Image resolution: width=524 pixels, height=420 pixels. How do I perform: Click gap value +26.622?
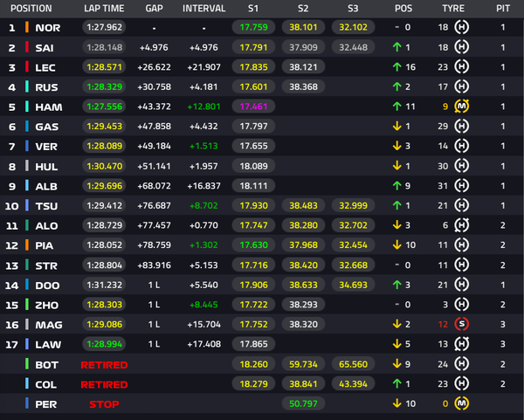coord(154,67)
